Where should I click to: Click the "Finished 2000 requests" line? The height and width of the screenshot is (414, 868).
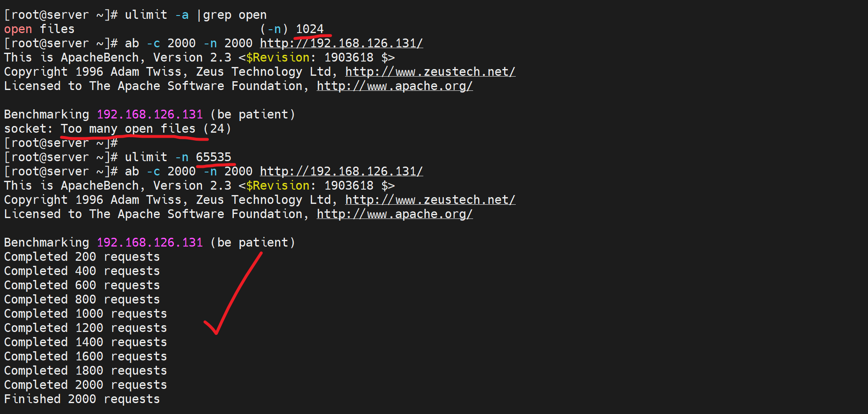point(82,399)
